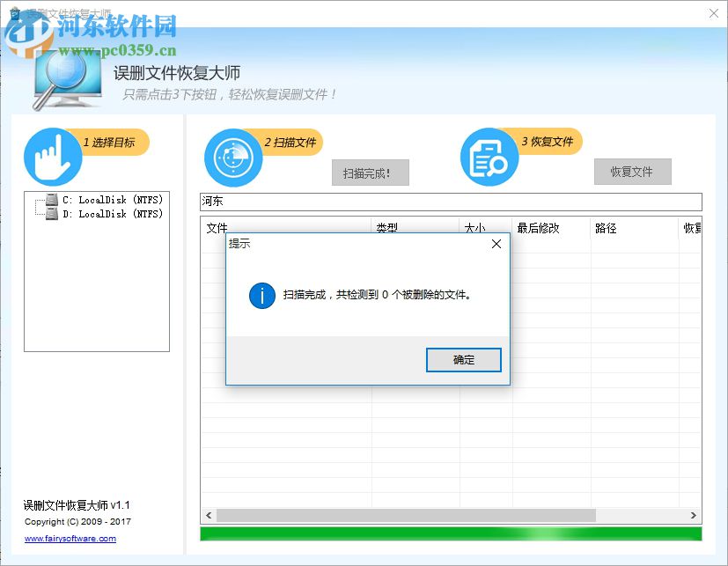This screenshot has height=566, width=728.
Task: Sort files by the 大小 column header
Action: click(x=474, y=228)
